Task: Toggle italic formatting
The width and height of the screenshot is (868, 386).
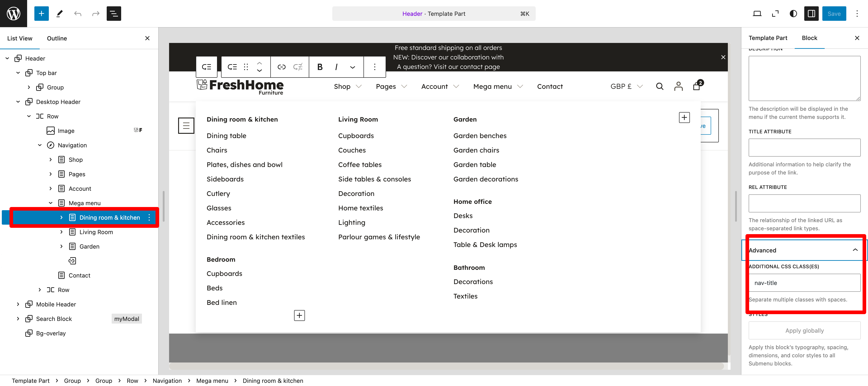Action: 336,67
